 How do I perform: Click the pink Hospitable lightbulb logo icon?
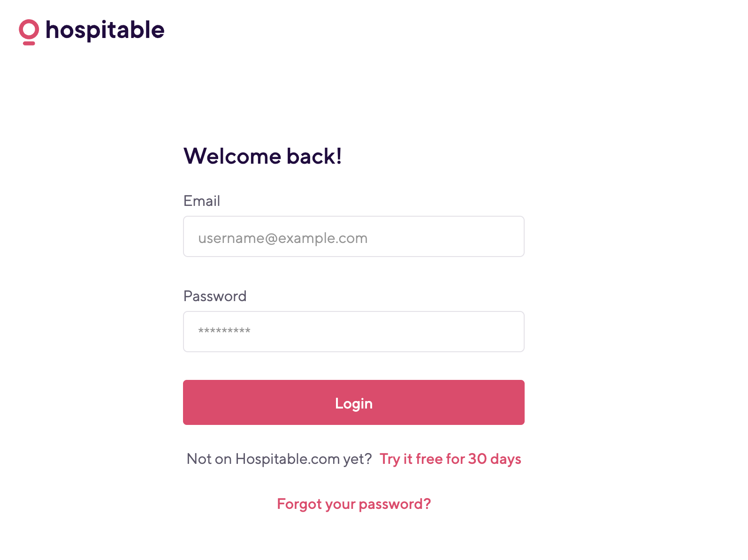(x=29, y=32)
